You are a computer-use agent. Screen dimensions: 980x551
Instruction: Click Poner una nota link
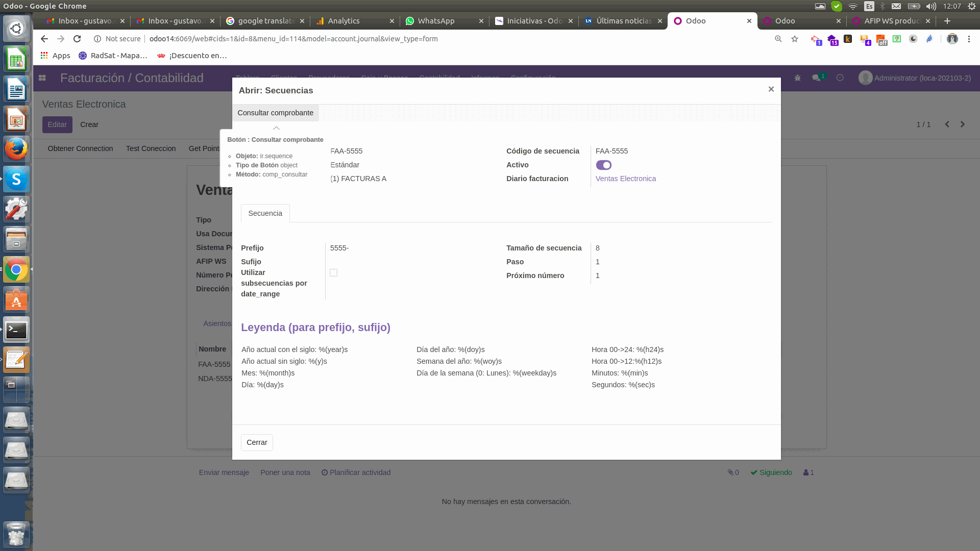pos(285,472)
